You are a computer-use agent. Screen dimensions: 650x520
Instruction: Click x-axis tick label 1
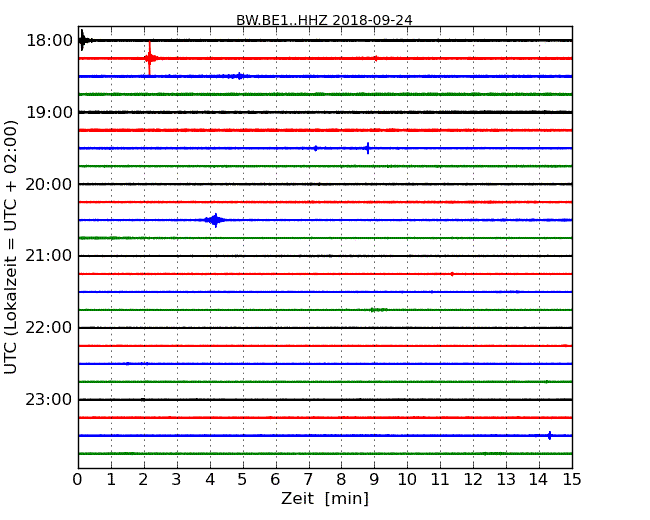(x=111, y=480)
